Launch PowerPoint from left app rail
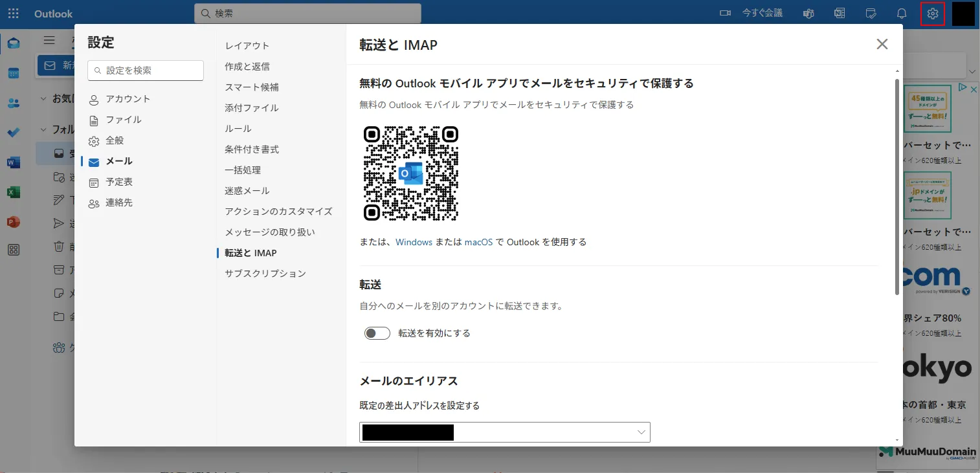 [14, 222]
